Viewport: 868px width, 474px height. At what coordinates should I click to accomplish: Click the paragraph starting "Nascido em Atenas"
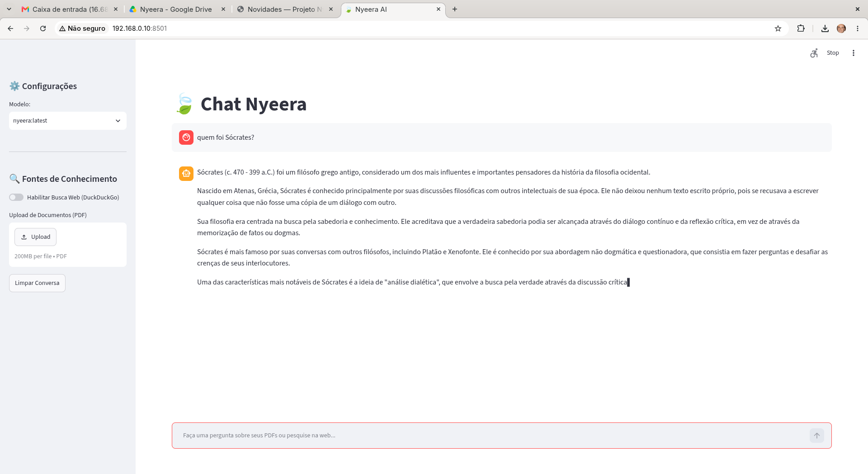tap(508, 197)
